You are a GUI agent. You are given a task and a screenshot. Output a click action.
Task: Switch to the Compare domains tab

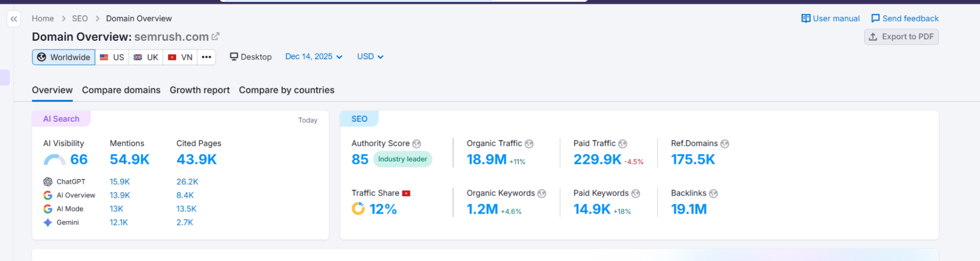pos(121,90)
